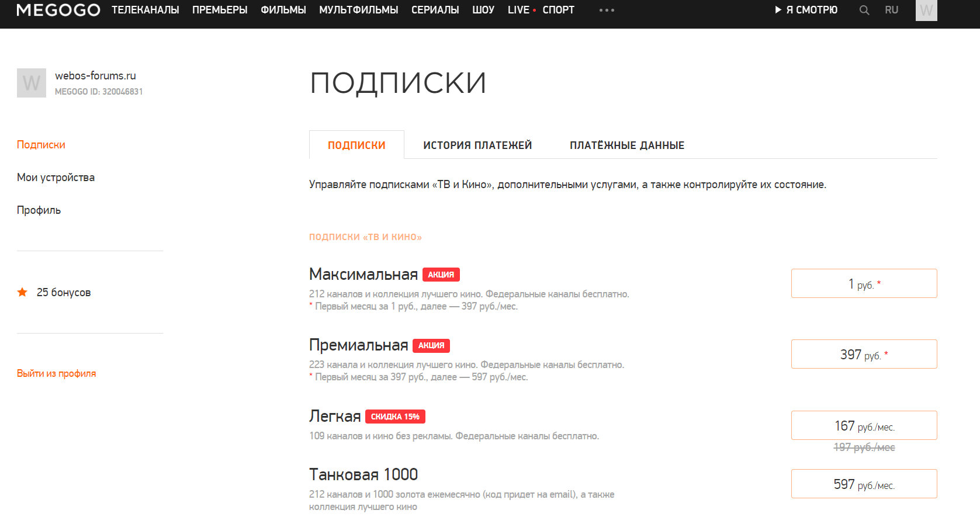Navigate to Фильмы

click(283, 10)
